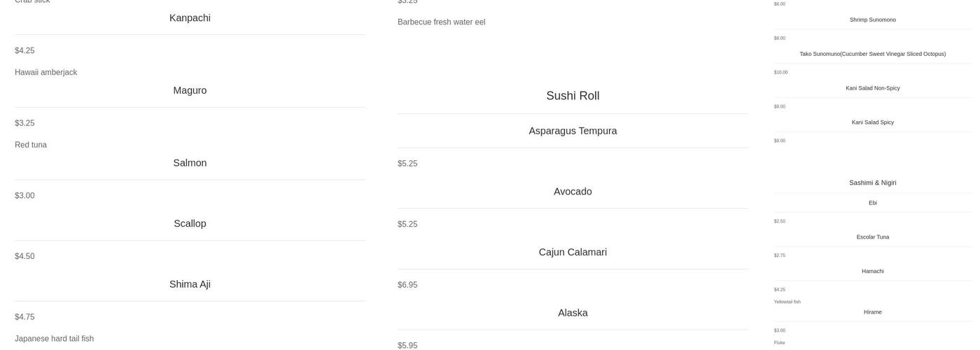The image size is (980, 350).
Task: Open the Escolar Tuna item
Action: [x=872, y=237]
